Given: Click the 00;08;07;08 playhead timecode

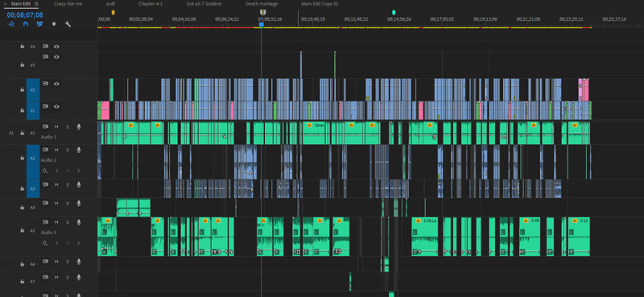Looking at the screenshot, I should pos(25,14).
